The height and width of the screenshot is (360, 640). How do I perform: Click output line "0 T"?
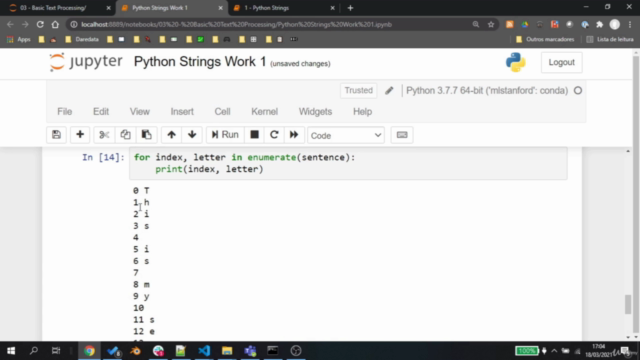141,191
